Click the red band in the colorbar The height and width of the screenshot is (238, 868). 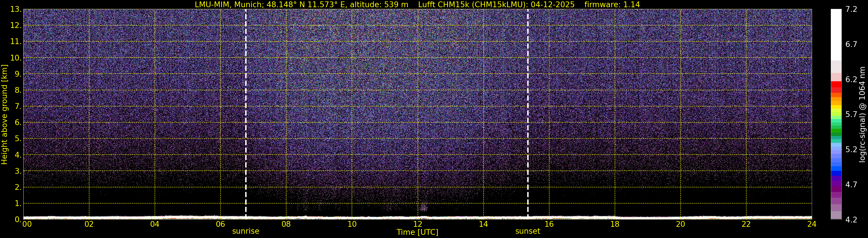(836, 87)
